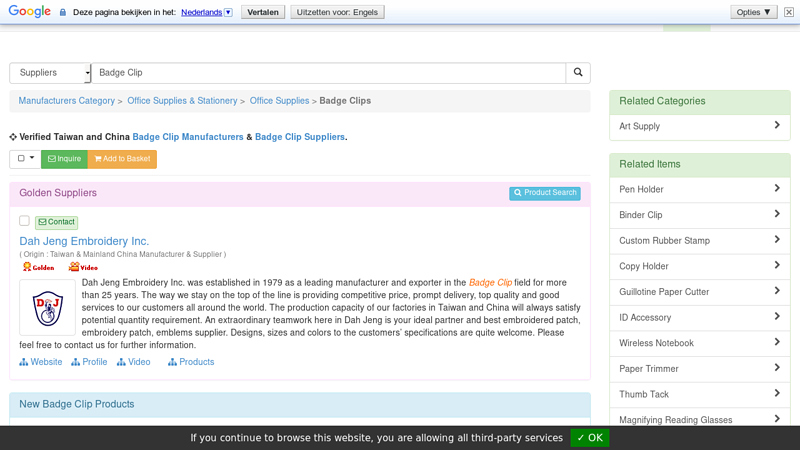Accept third-party services with OK
The width and height of the screenshot is (800, 450).
(x=589, y=438)
